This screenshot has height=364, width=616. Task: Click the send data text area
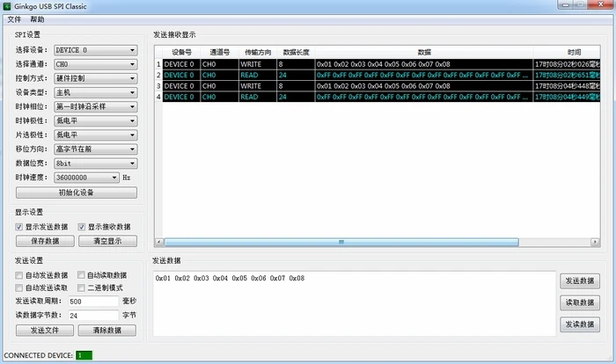(355, 303)
